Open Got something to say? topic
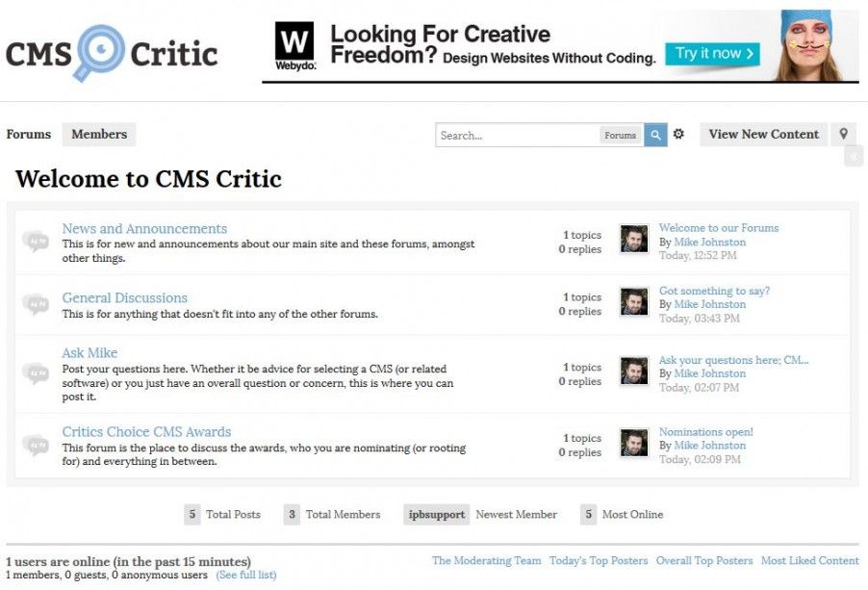The width and height of the screenshot is (868, 590). pos(714,291)
